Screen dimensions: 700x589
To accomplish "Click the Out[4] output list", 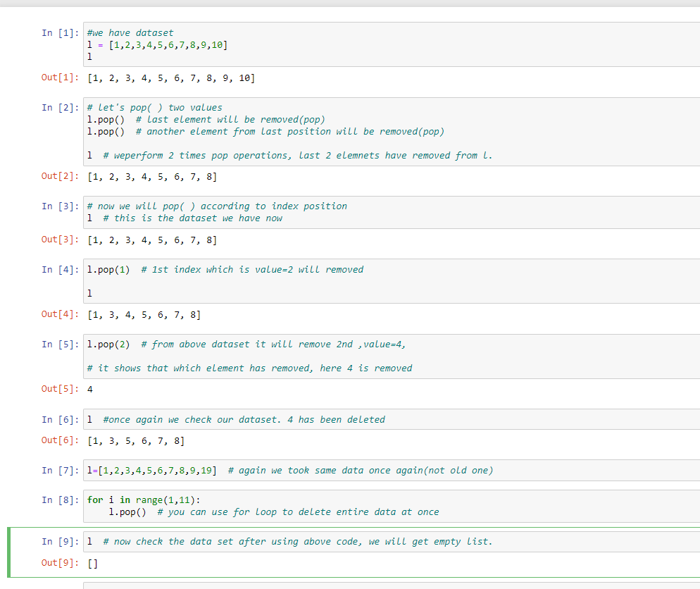I will tap(144, 315).
